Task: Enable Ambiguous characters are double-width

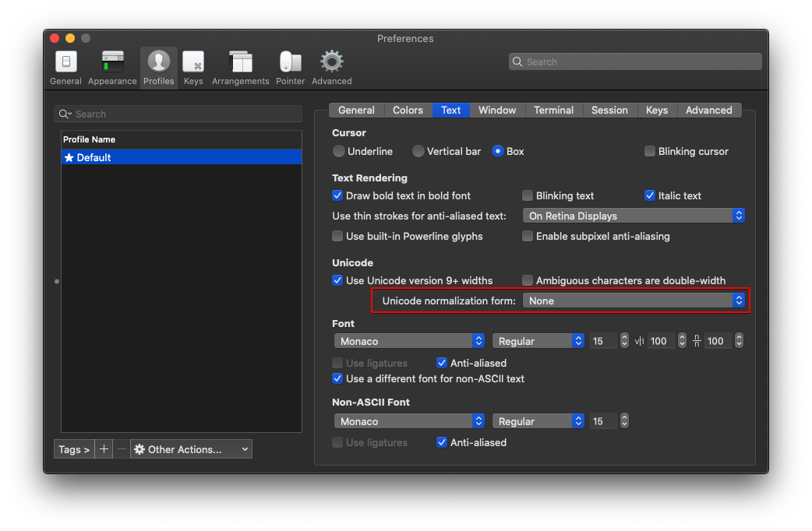Action: [528, 280]
